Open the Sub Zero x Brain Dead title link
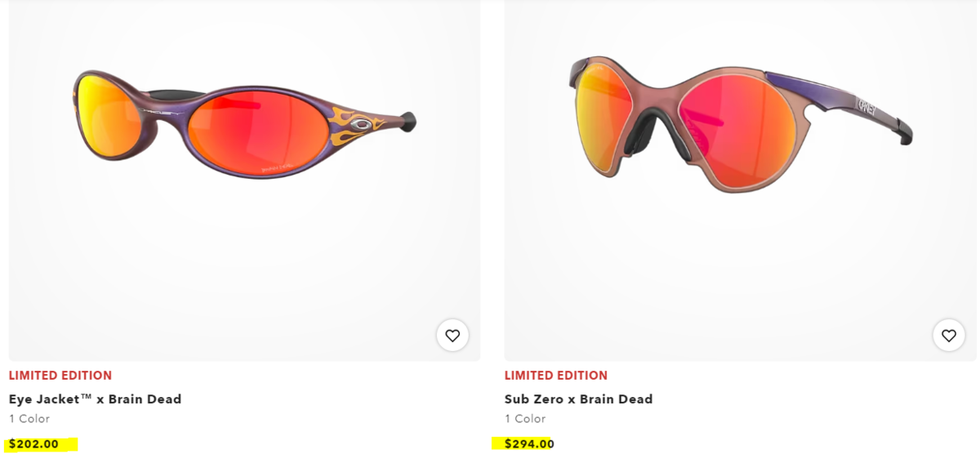Image resolution: width=980 pixels, height=463 pixels. [x=578, y=399]
